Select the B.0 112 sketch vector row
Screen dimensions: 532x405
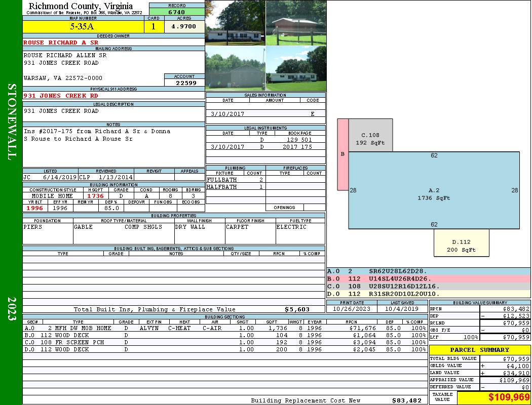428,279
